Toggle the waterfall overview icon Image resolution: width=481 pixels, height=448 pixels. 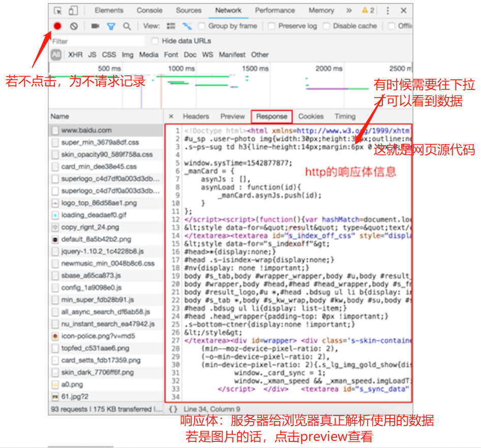187,26
